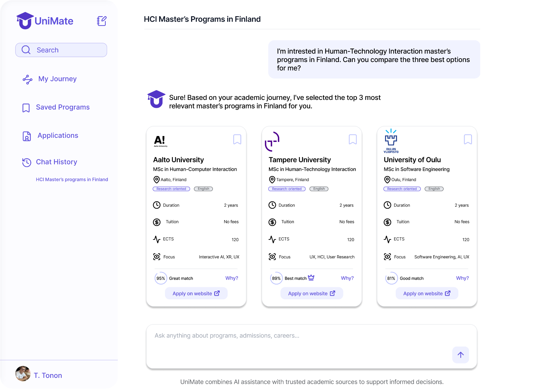551x392 pixels.
Task: Click Interactive AI, XR, UX focus value
Action: click(219, 257)
